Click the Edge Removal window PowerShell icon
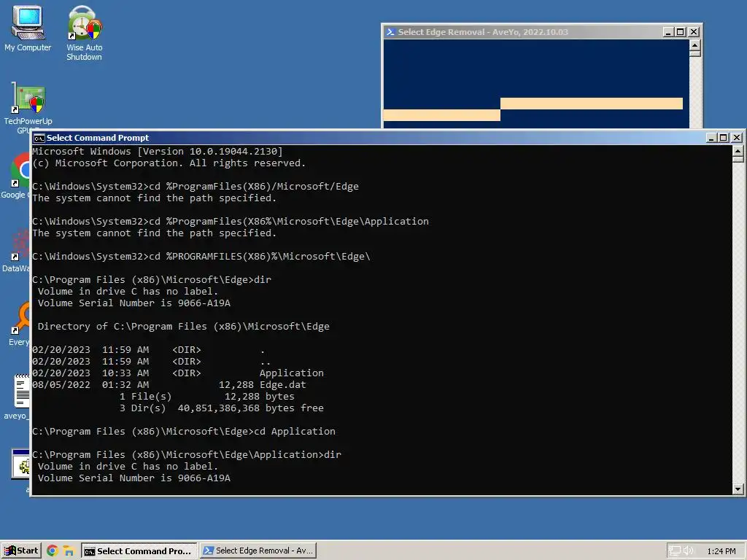The height and width of the screenshot is (560, 747). click(391, 32)
